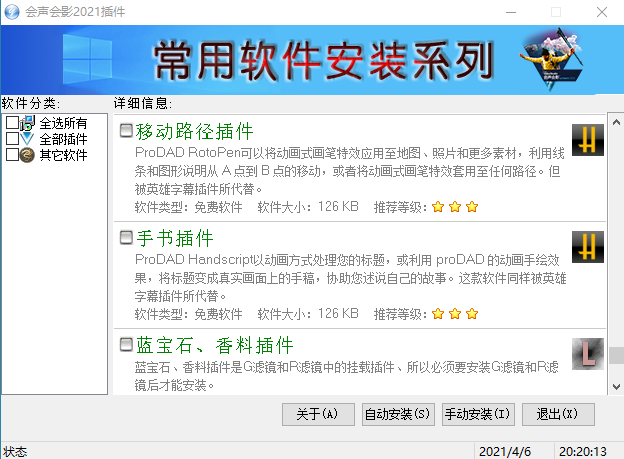The image size is (624, 459).
Task: Click the 2021/4/6 date in status bar
Action: (x=505, y=452)
